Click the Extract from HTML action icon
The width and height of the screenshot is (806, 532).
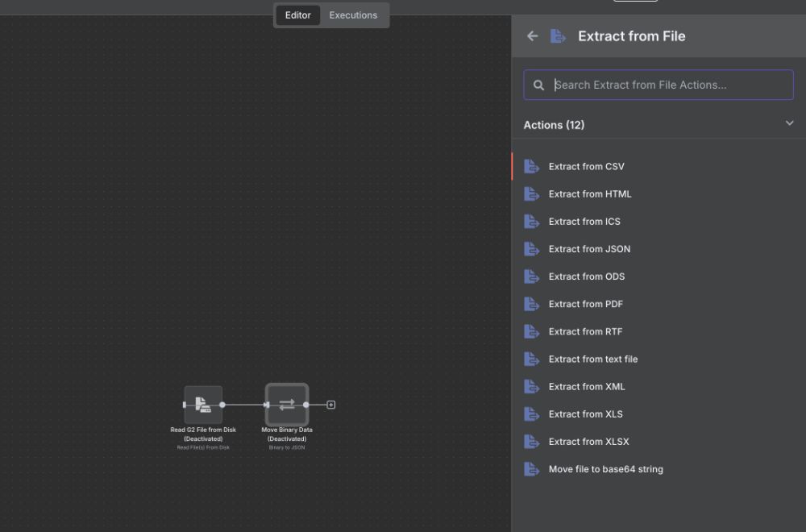pos(531,193)
